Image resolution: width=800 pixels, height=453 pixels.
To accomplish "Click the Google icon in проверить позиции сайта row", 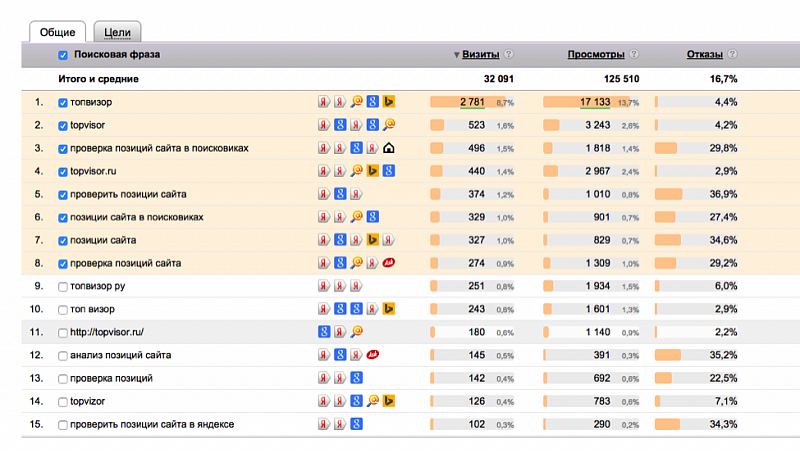I will [x=340, y=194].
